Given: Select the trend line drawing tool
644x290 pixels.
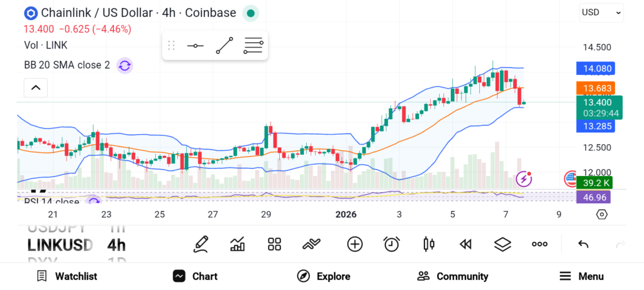Looking at the screenshot, I should [225, 45].
